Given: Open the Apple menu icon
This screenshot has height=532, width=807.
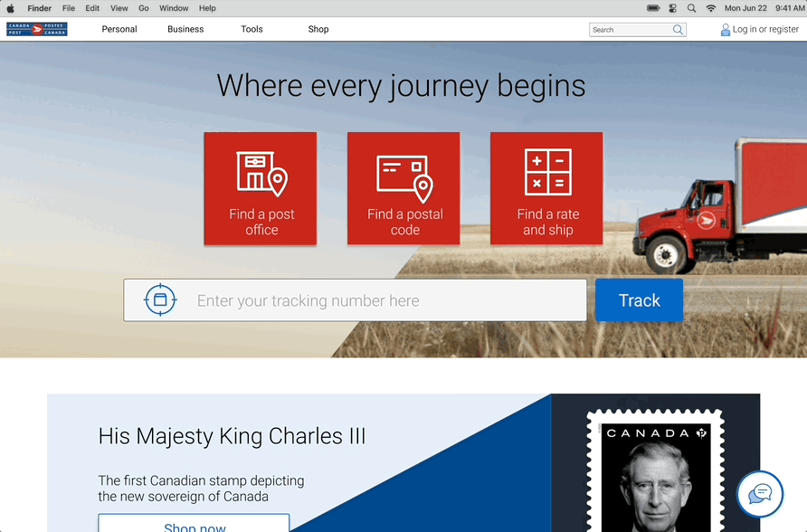Looking at the screenshot, I should [x=10, y=8].
